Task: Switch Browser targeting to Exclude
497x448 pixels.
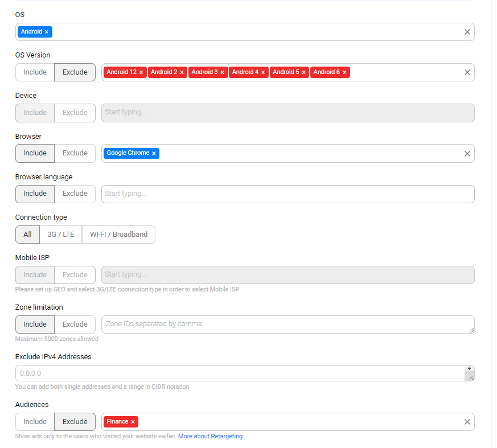Action: pos(75,153)
